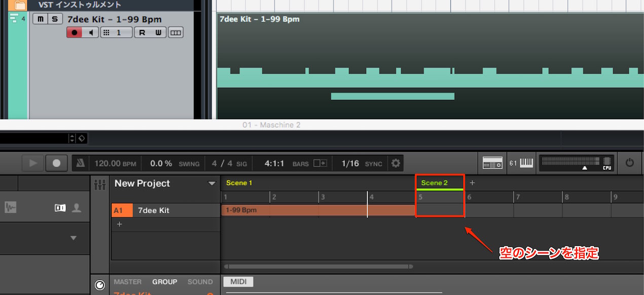Toggle monitor speaker on 7dee Kit track

tap(91, 32)
